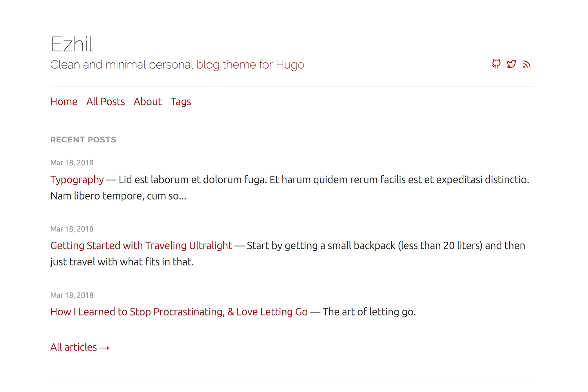Viewport: 588px width, 392px height.
Task: Open the Tags nav link
Action: pyautogui.click(x=181, y=102)
